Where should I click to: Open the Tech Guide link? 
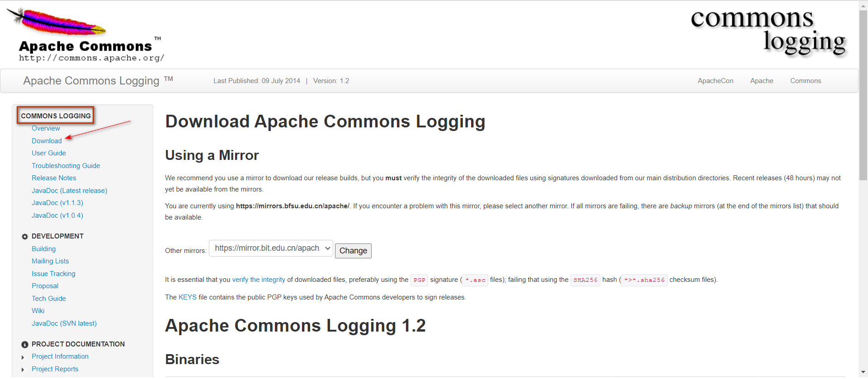click(49, 299)
